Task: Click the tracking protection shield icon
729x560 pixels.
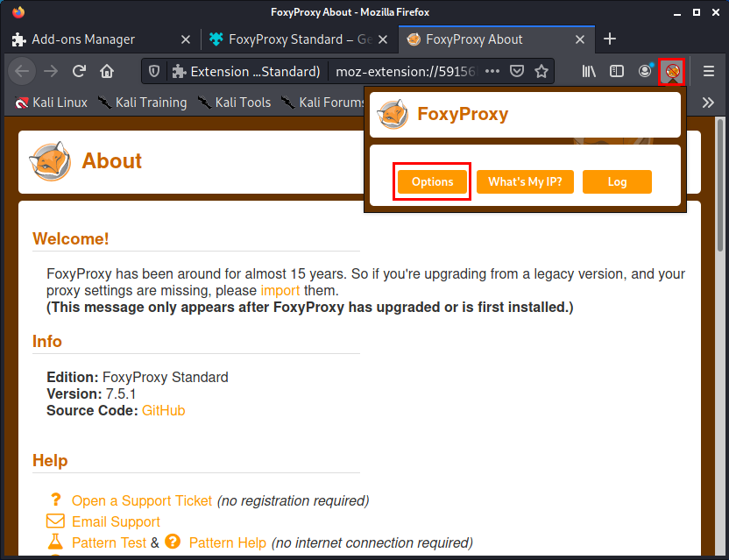Action: [154, 71]
